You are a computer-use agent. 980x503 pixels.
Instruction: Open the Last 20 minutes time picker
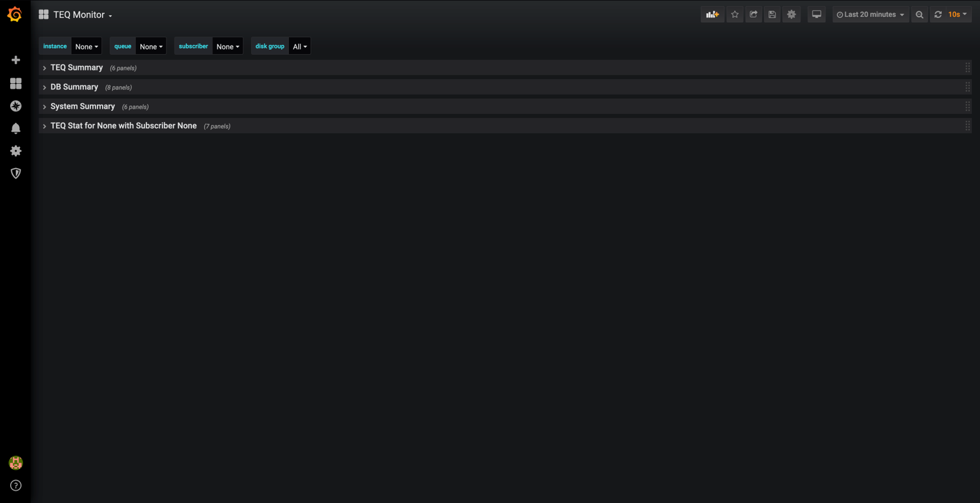click(x=870, y=15)
